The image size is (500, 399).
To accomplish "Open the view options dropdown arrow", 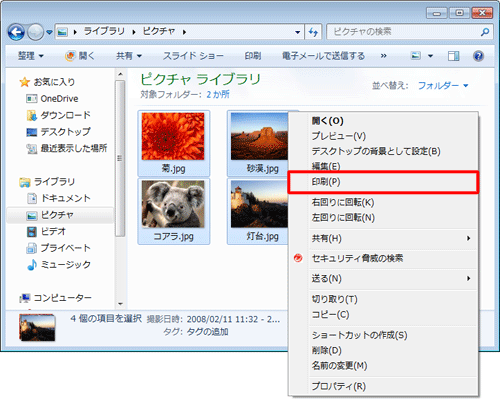I will (x=431, y=56).
